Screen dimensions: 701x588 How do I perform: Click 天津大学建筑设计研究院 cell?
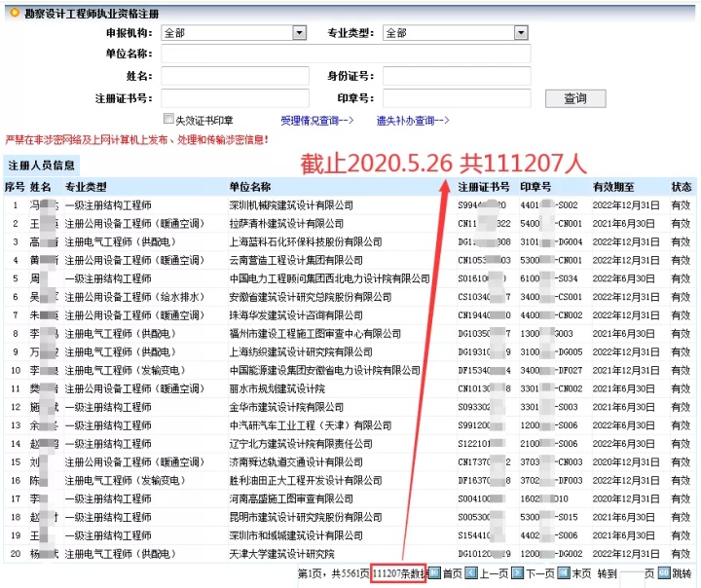click(281, 554)
